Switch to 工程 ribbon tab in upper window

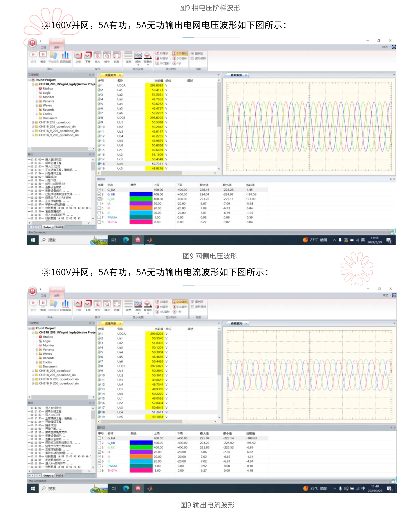point(43,47)
